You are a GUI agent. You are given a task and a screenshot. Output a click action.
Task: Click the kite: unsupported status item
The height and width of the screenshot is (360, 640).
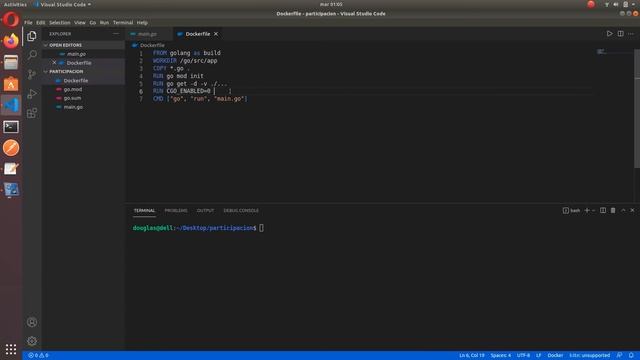coord(589,355)
